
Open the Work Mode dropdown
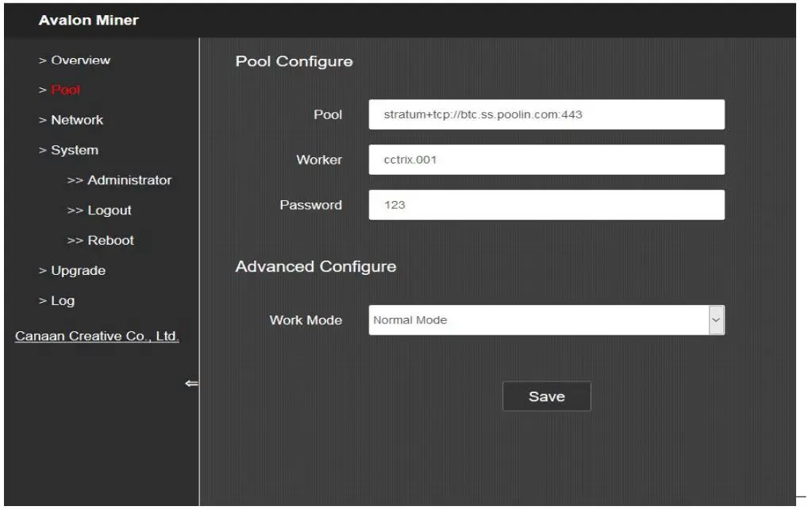click(x=715, y=320)
